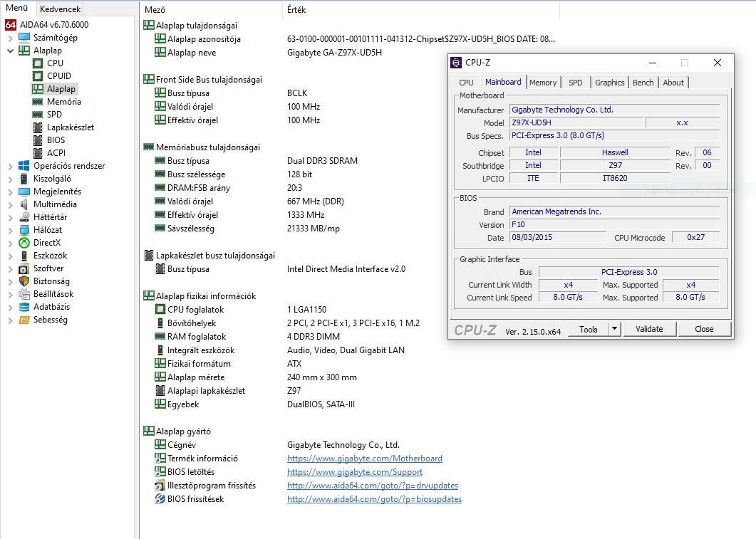Expand the Multimédia tree node
Viewport: 756px width, 539px height.
(10, 205)
